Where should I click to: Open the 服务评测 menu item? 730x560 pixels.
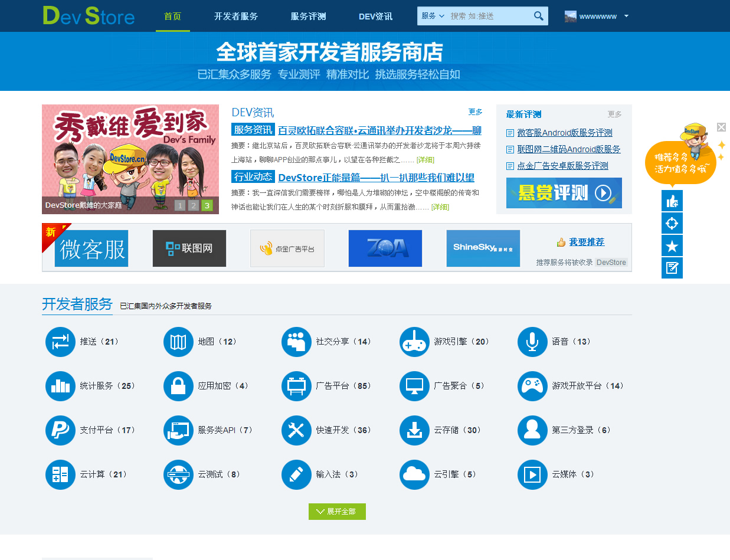tap(309, 16)
